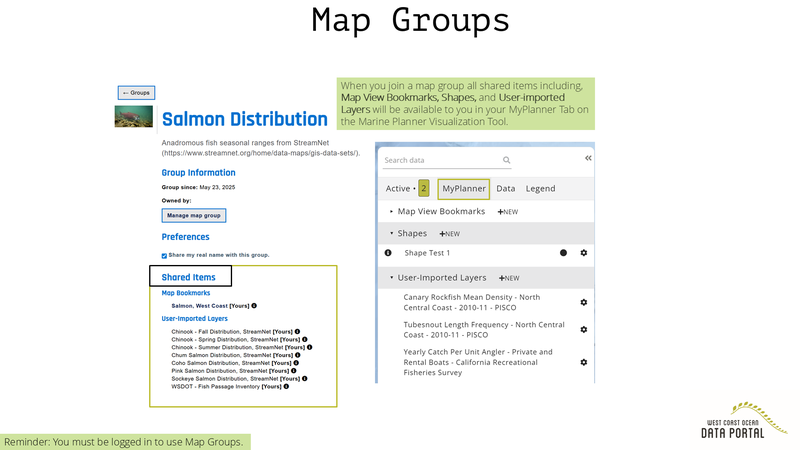Show info for Sockeye Salmon Distribution
Image resolution: width=800 pixels, height=450 pixels.
[x=305, y=379]
